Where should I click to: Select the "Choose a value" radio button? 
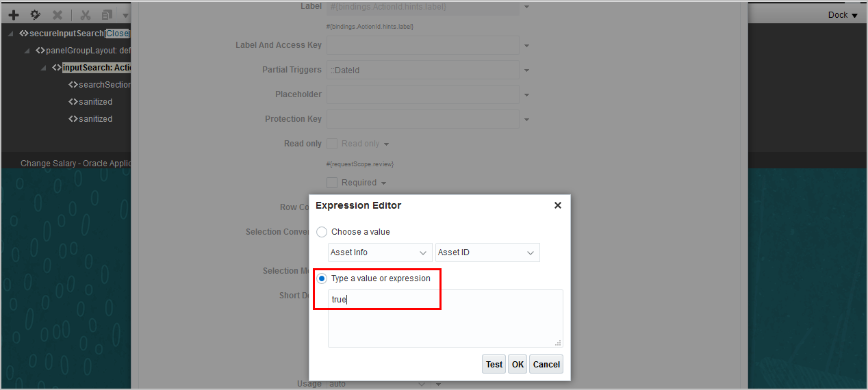[322, 232]
